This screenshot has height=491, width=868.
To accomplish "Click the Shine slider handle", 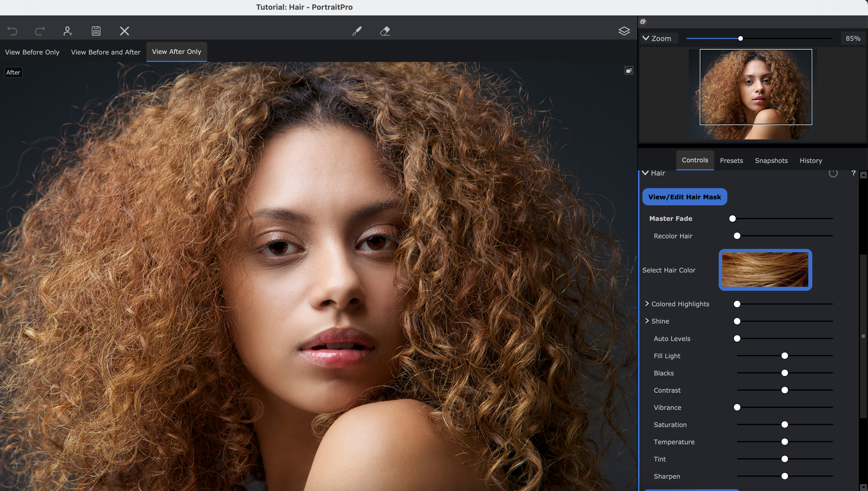I will [737, 322].
